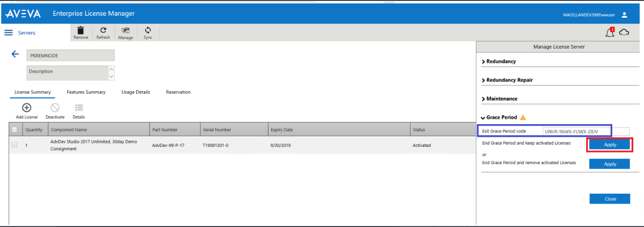Switch to the Features Summary tab
This screenshot has height=227, width=644.
coord(86,92)
